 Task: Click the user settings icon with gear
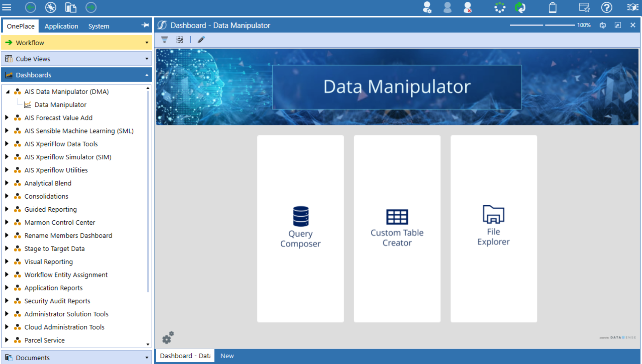point(427,7)
